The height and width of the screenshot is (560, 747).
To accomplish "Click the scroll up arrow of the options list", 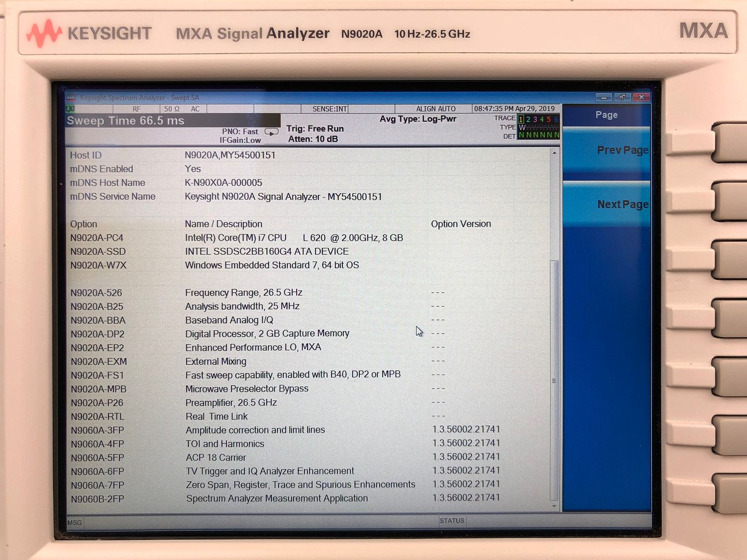I will [555, 153].
